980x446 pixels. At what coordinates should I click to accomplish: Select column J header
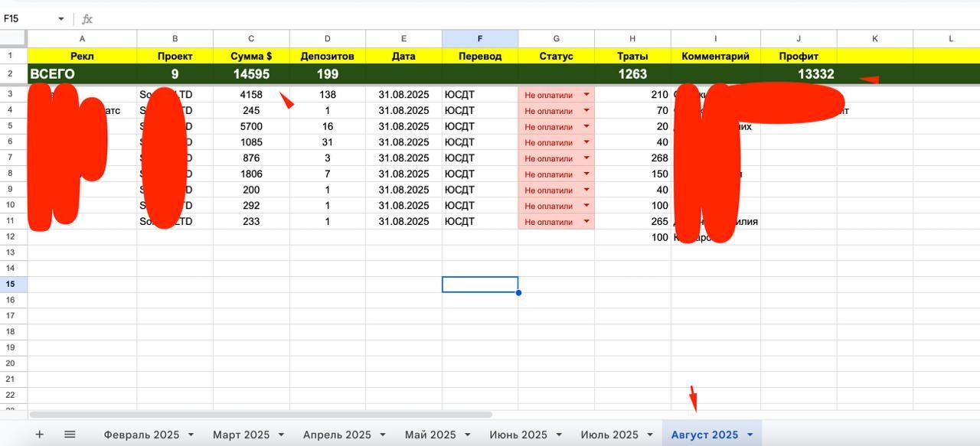799,38
